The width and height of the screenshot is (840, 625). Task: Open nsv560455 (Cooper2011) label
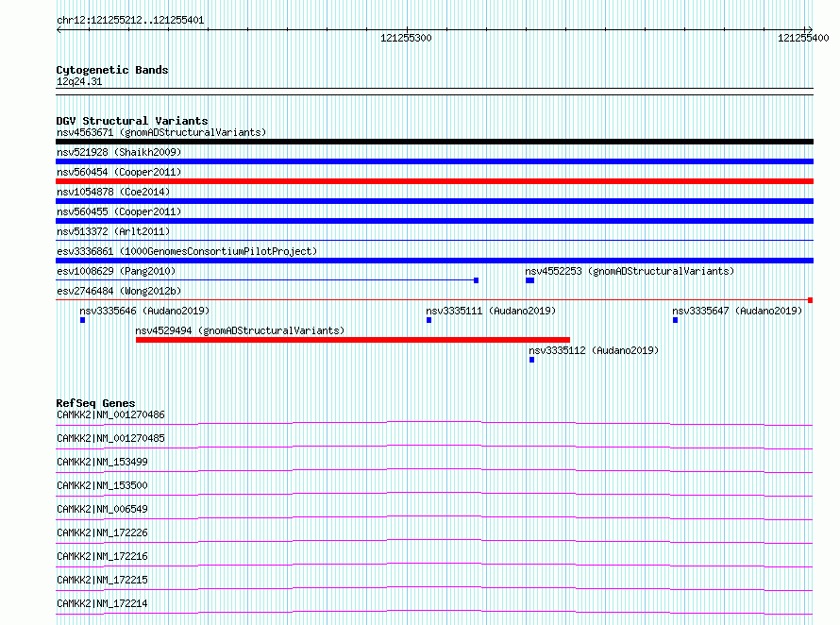(x=119, y=211)
